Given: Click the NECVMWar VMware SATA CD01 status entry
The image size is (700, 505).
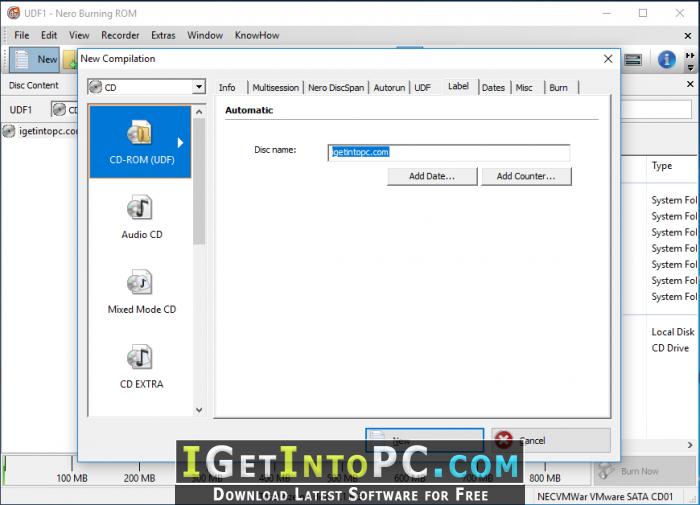Looking at the screenshot, I should point(605,497).
